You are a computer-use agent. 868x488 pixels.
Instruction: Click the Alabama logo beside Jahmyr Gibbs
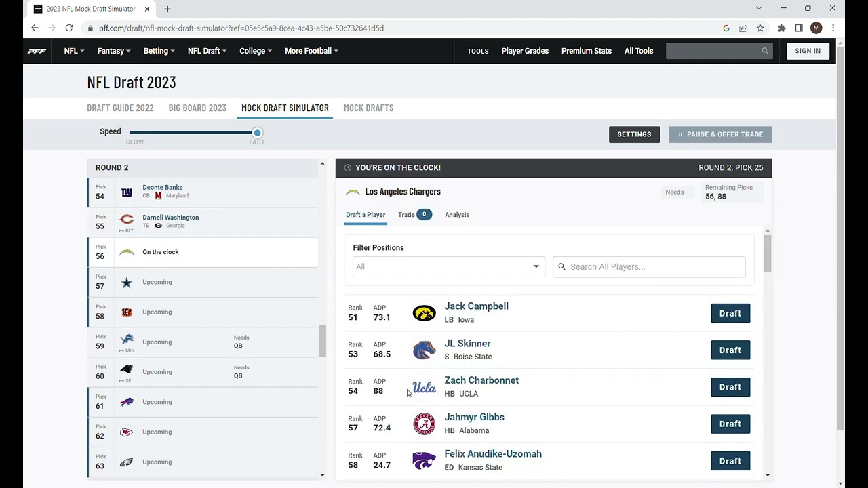[424, 424]
